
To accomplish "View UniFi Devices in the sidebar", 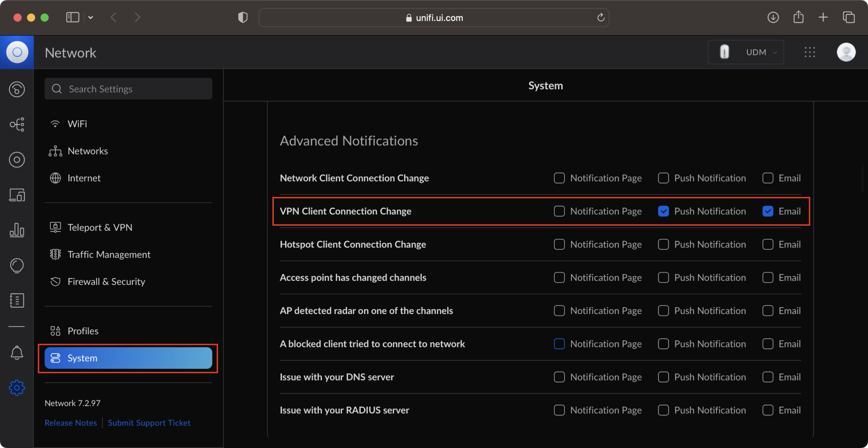I will 17,160.
